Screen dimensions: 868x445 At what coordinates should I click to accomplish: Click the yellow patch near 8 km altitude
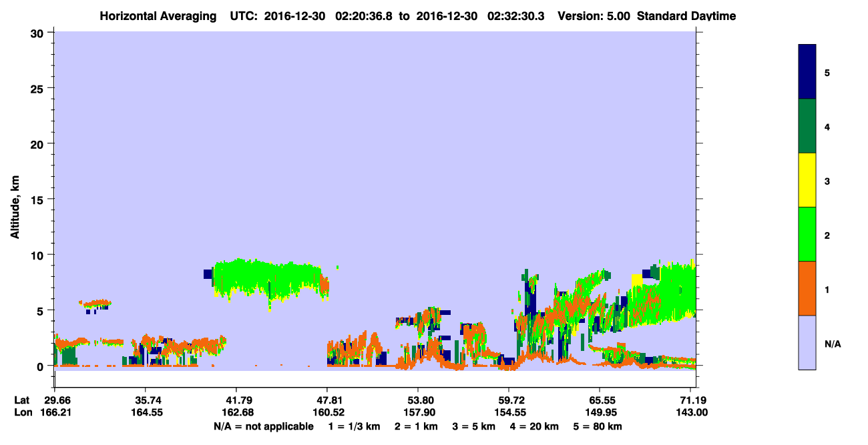[x=637, y=280]
